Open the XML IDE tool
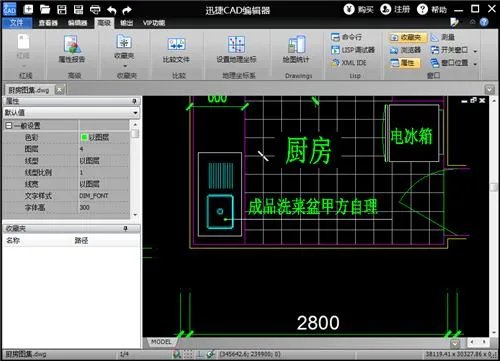Screen dimensions: 500x361 pyautogui.click(x=349, y=62)
